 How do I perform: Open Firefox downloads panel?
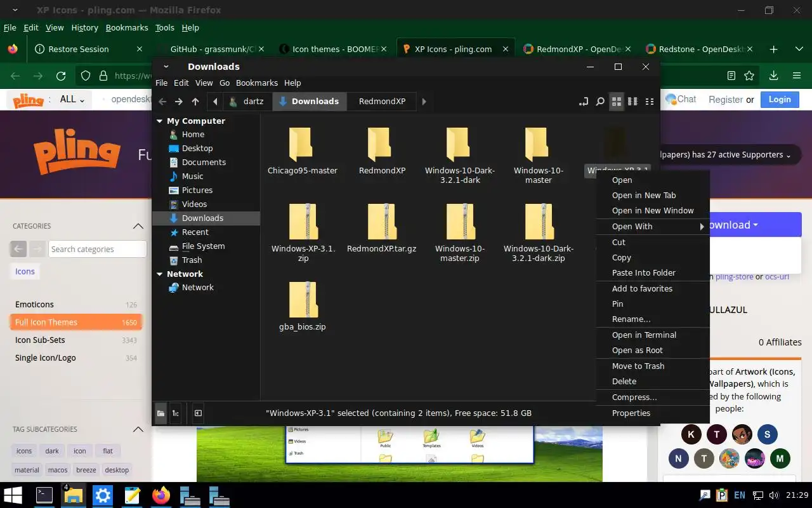click(773, 76)
